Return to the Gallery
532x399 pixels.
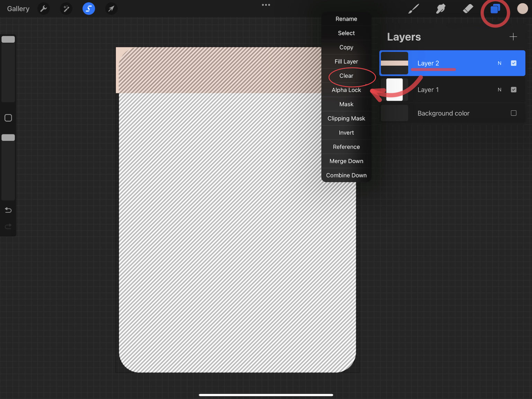coord(18,9)
